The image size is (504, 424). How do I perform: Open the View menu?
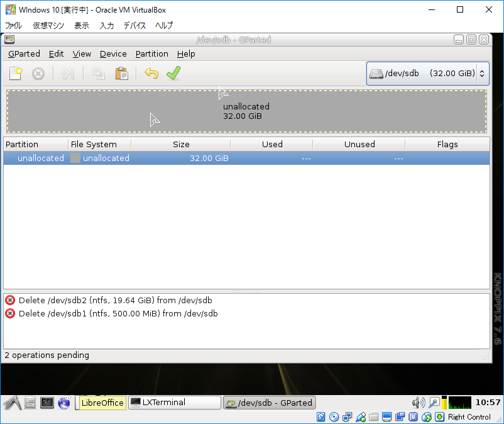coord(82,53)
